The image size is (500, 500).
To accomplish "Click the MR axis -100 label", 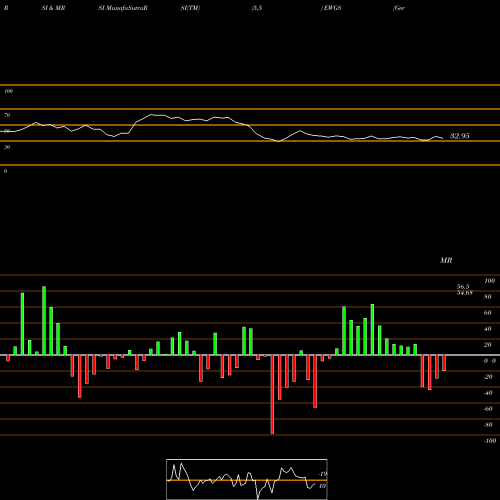I will (x=490, y=441).
